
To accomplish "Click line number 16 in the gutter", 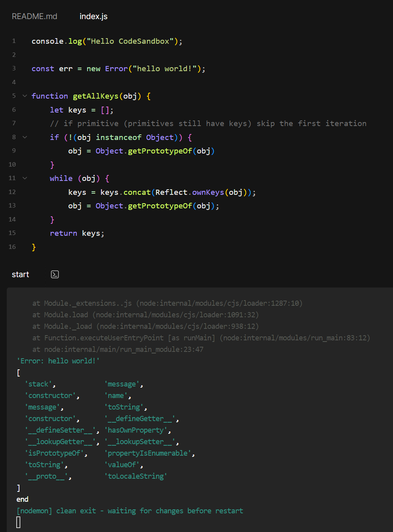I will pyautogui.click(x=12, y=247).
